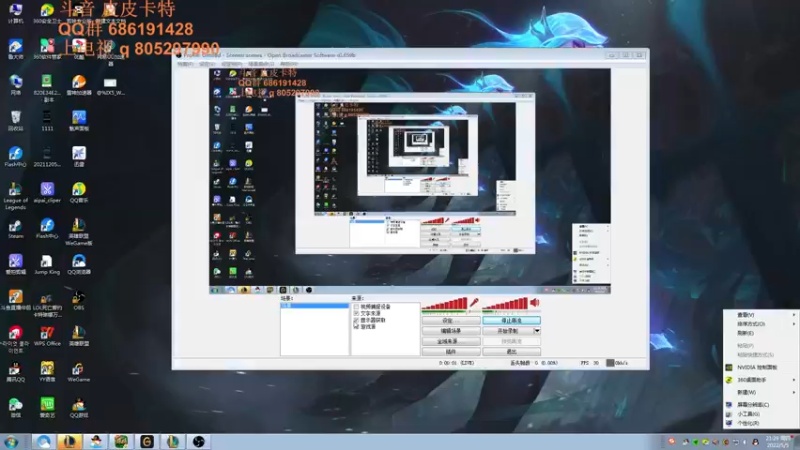This screenshot has height=450, width=800.
Task: Select the Jump King desktop icon
Action: click(x=47, y=264)
